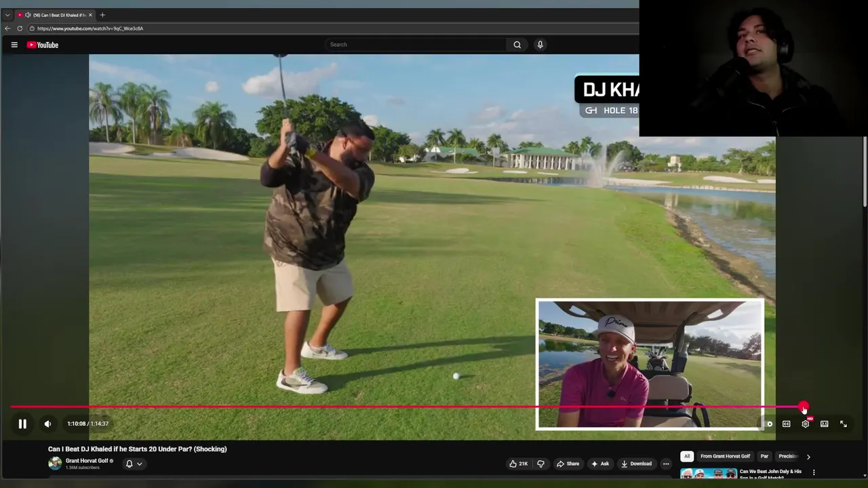Viewport: 868px width, 488px height.
Task: Start voice search with the microphone icon
Action: point(540,45)
